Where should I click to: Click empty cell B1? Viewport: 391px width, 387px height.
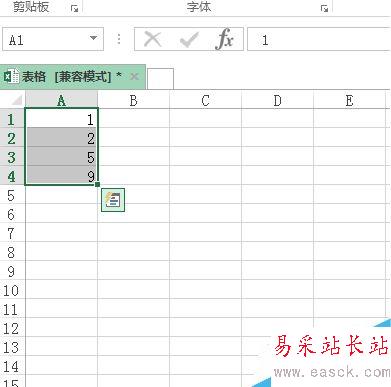pyautogui.click(x=134, y=118)
